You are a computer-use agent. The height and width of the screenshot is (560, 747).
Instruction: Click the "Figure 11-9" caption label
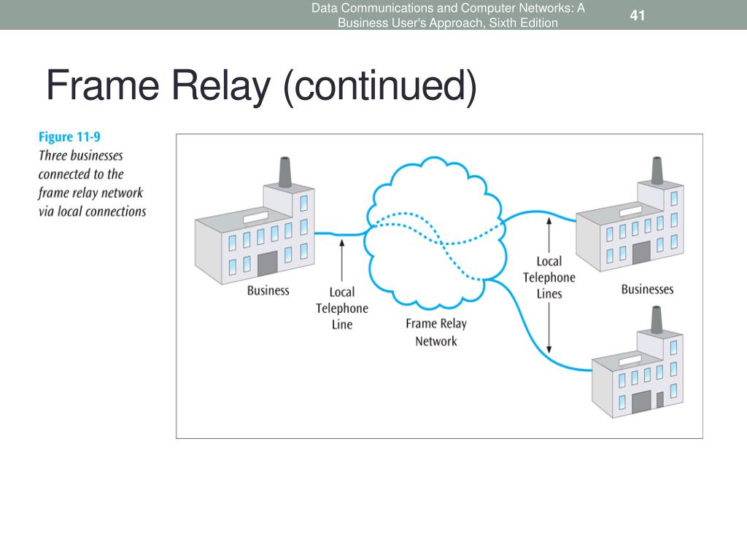pos(69,136)
